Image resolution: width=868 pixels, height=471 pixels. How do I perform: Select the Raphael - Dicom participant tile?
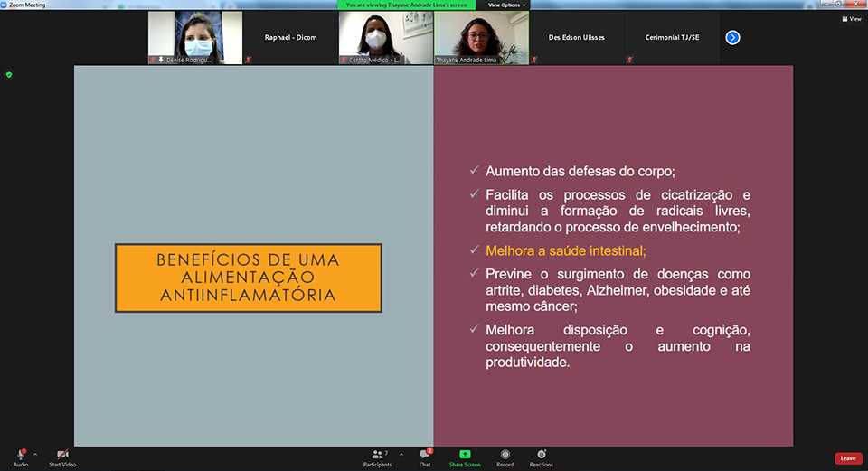point(290,37)
